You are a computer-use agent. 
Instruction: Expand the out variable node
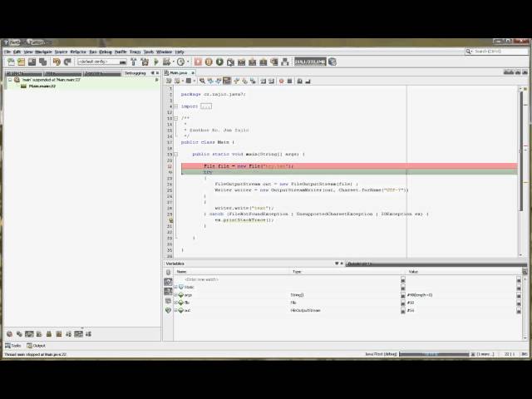[x=175, y=310]
